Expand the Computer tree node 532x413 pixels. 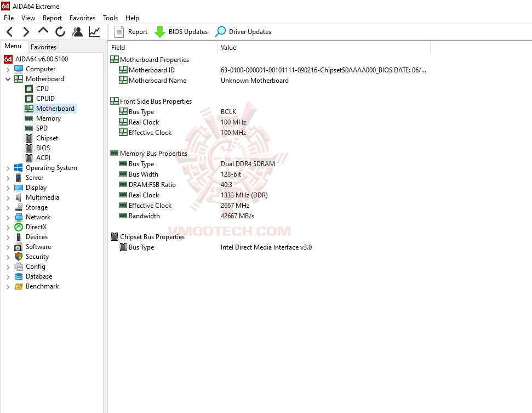click(7, 69)
